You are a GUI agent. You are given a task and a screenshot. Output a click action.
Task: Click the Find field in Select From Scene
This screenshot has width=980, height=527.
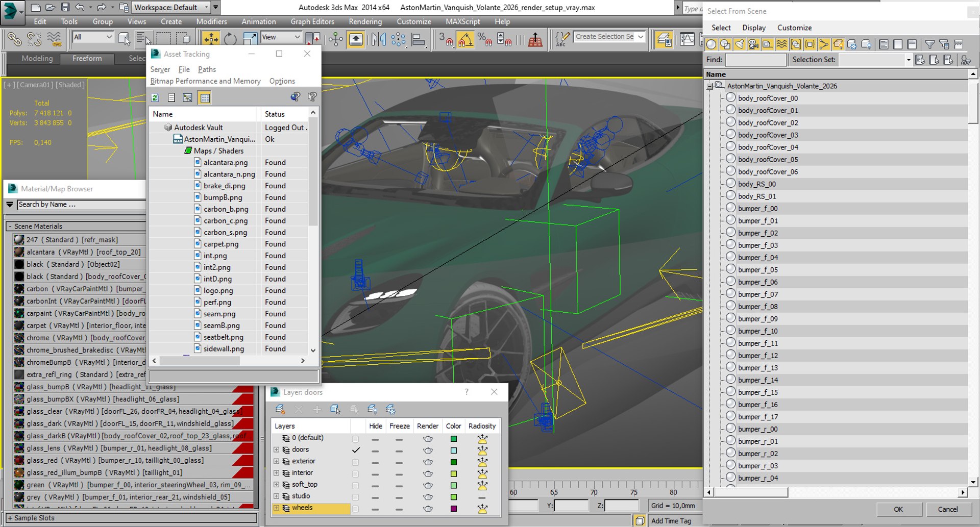pyautogui.click(x=755, y=60)
